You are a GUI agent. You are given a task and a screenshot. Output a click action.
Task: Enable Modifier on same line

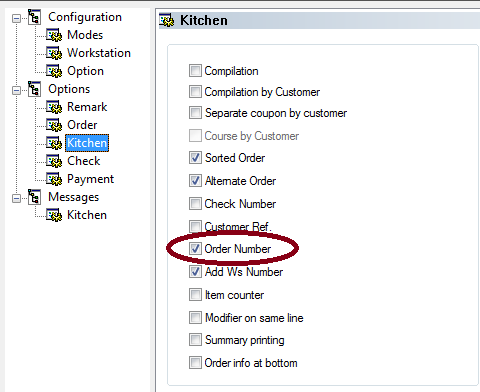195,318
